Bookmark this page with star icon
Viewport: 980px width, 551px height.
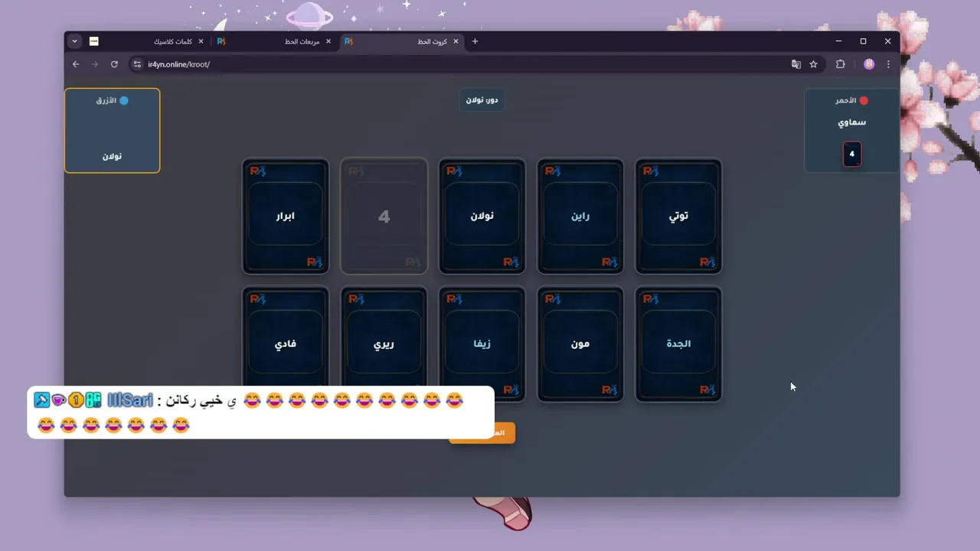813,64
